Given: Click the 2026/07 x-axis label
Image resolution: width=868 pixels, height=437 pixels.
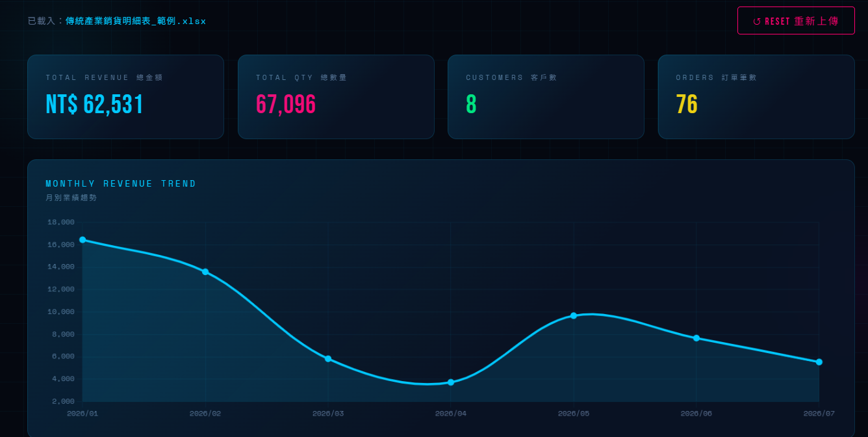Looking at the screenshot, I should click(819, 414).
